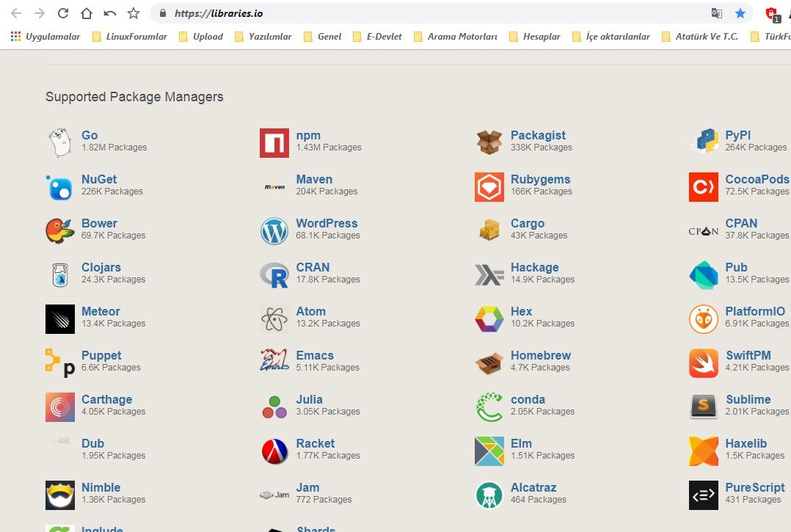Click the PyPI python logo icon
This screenshot has height=532, width=791.
pyautogui.click(x=704, y=141)
